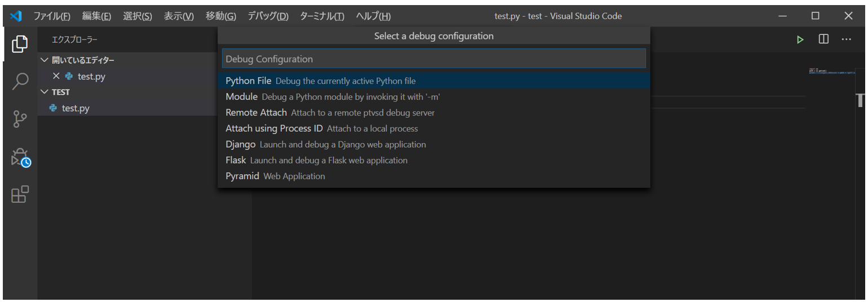Open the Explorer view in the activity bar
The width and height of the screenshot is (868, 302).
(20, 44)
